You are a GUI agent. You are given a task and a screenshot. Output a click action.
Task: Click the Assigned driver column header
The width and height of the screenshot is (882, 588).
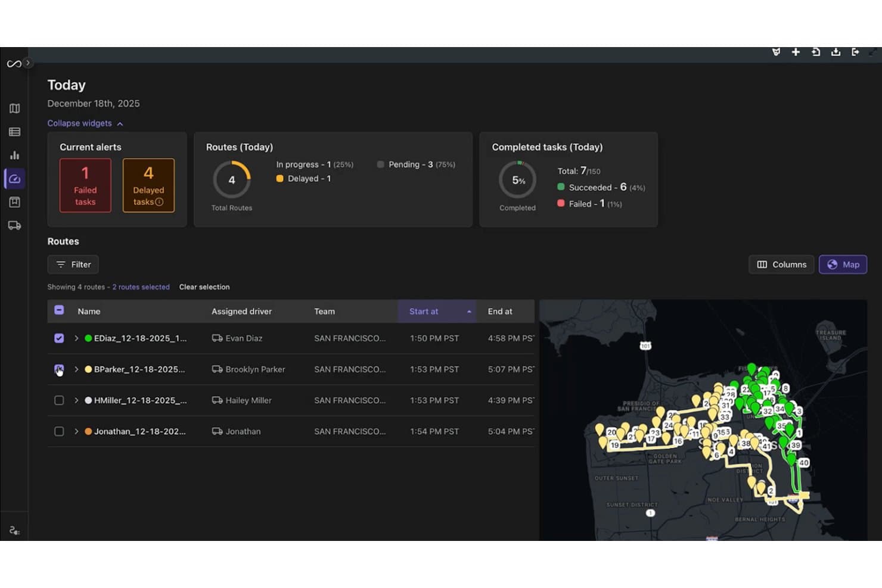(x=241, y=312)
